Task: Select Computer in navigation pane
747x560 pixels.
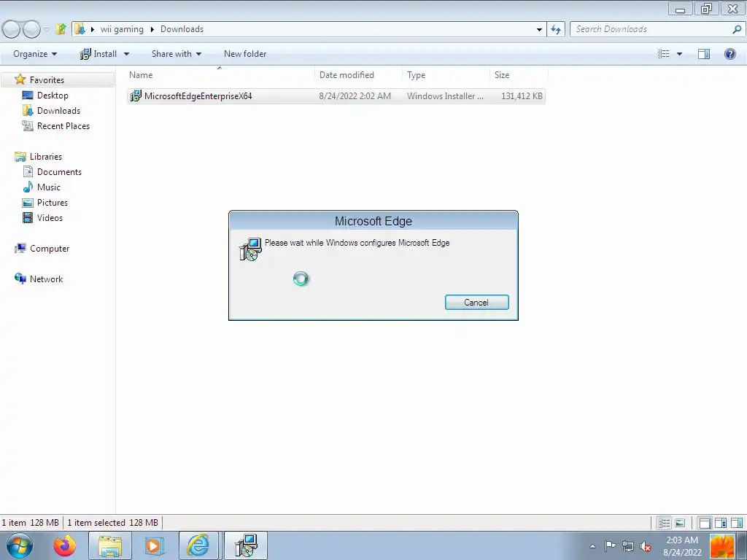Action: 50,249
